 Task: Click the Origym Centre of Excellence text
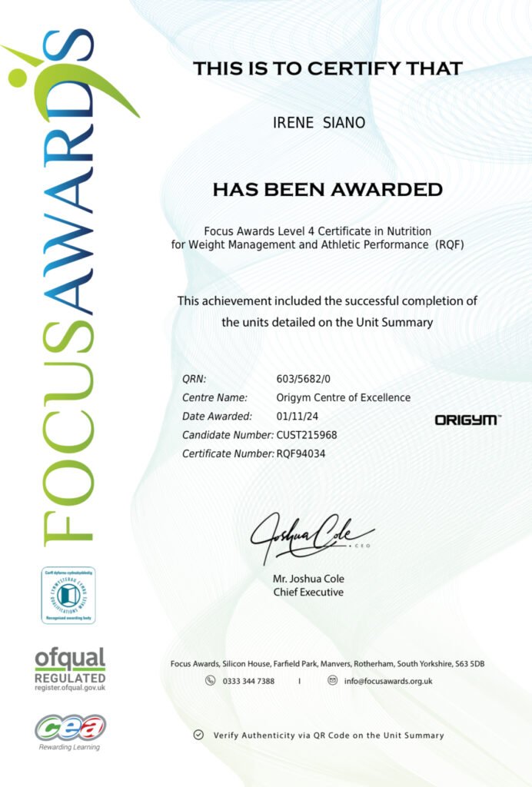click(344, 397)
